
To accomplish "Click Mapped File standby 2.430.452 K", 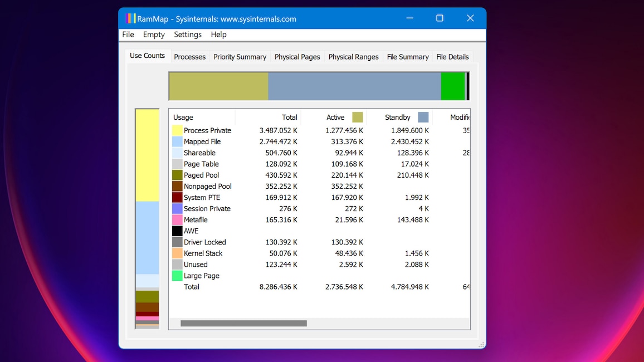I will point(410,141).
